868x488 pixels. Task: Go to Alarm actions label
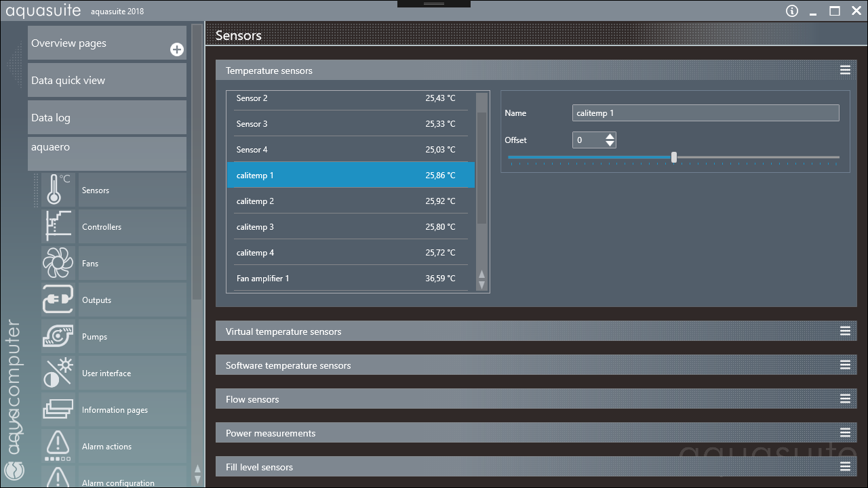[x=106, y=447]
